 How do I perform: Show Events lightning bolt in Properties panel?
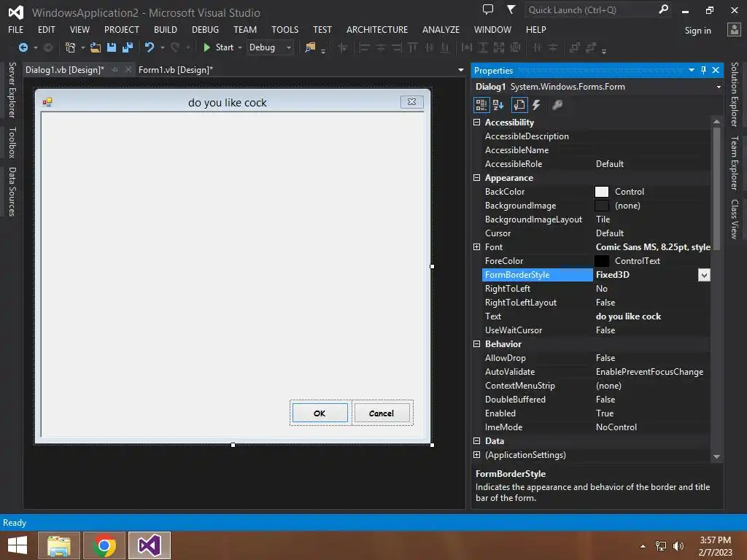click(536, 105)
